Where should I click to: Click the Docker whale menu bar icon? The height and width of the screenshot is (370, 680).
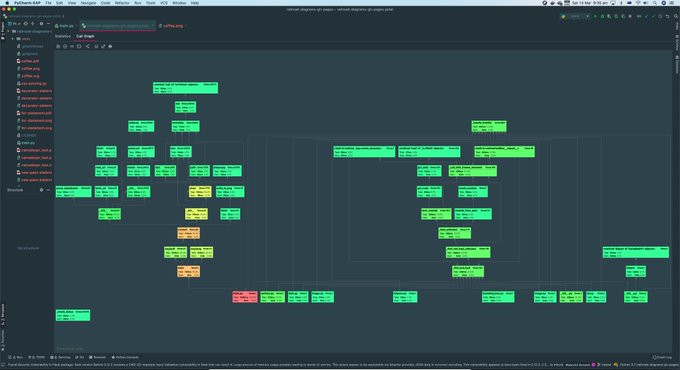(x=552, y=3)
